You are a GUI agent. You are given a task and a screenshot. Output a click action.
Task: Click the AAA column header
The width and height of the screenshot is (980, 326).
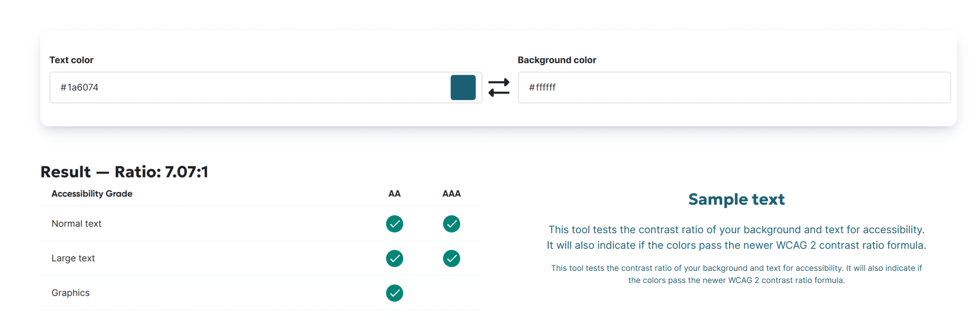pyautogui.click(x=451, y=193)
